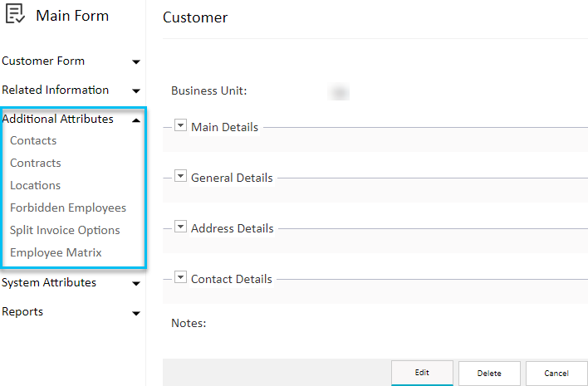Open Contracts under Additional Attributes
The width and height of the screenshot is (588, 386).
(36, 163)
